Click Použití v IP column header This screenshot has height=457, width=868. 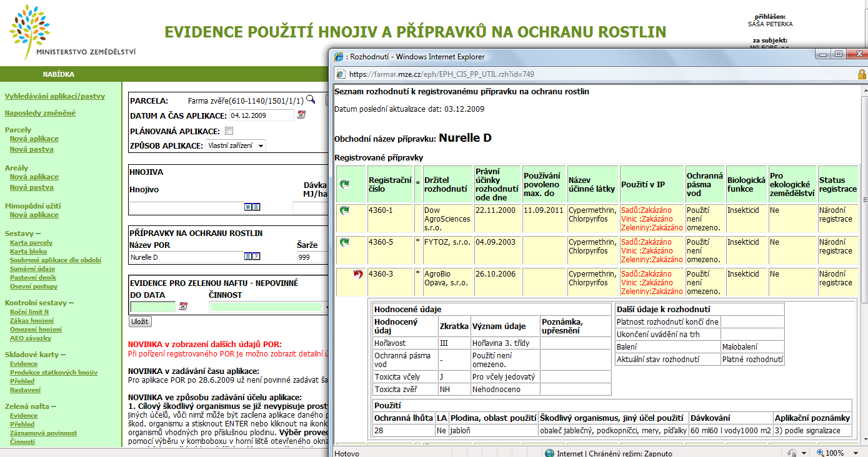652,184
